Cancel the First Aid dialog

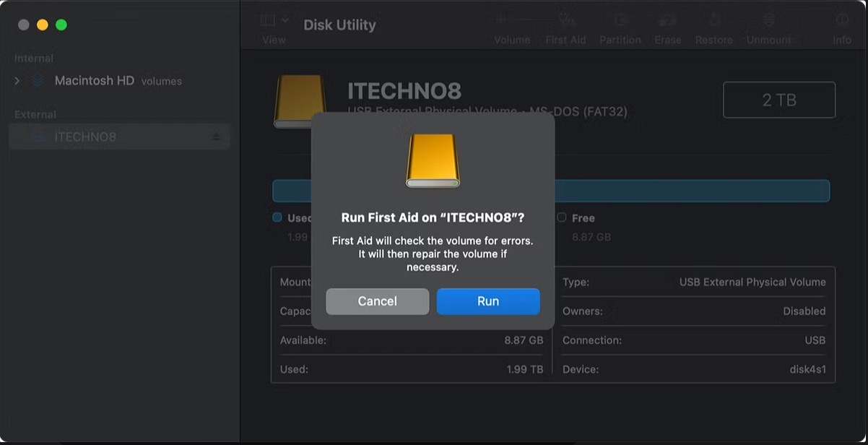point(377,301)
